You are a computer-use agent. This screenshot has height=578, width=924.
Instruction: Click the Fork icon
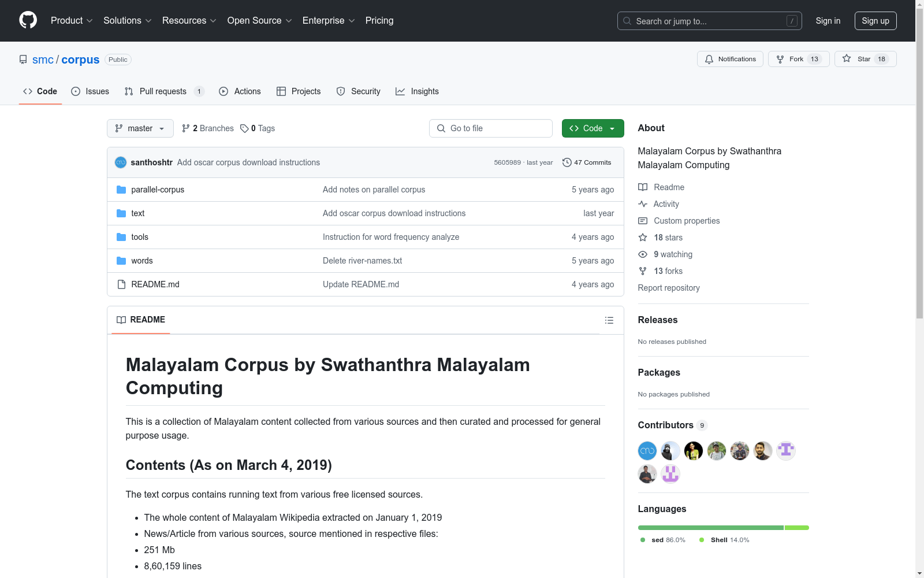pos(780,59)
